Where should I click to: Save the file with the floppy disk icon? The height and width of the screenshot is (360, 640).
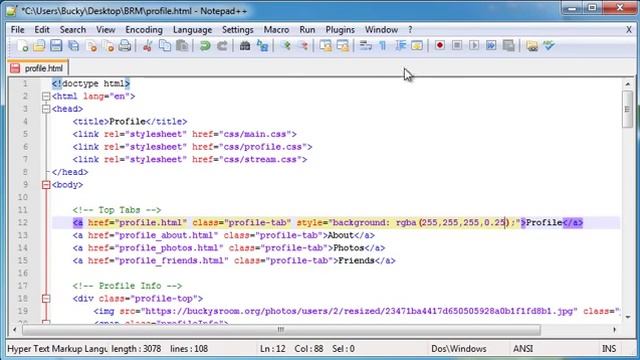[x=56, y=46]
